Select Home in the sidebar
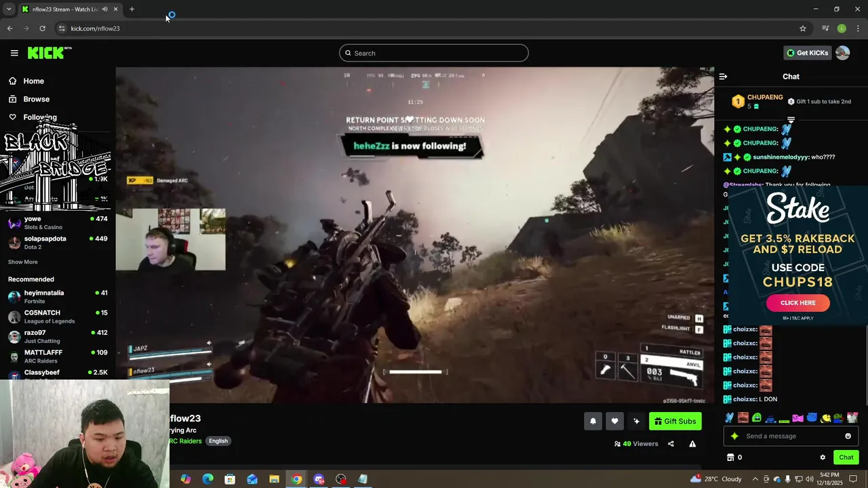The width and height of the screenshot is (868, 488). pyautogui.click(x=33, y=81)
